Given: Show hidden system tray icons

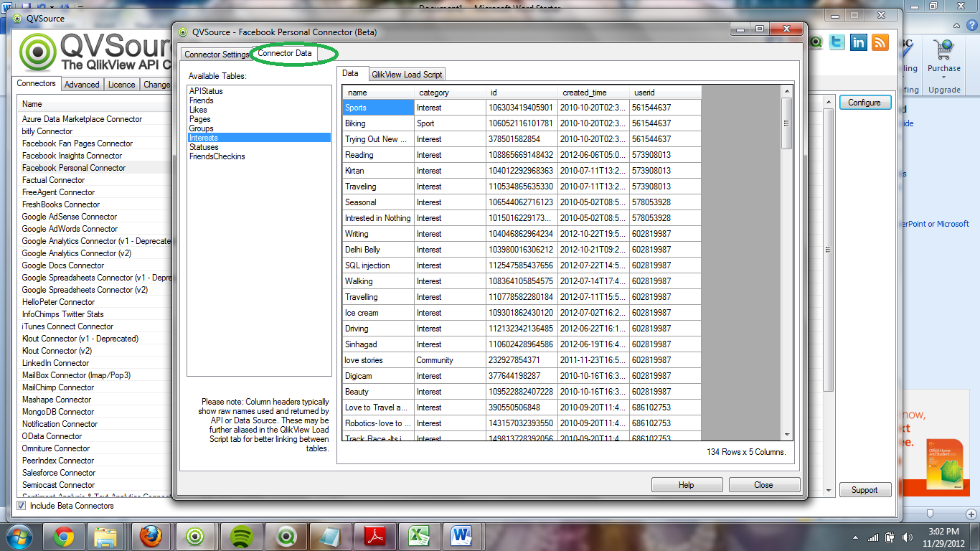Looking at the screenshot, I should click(x=854, y=537).
